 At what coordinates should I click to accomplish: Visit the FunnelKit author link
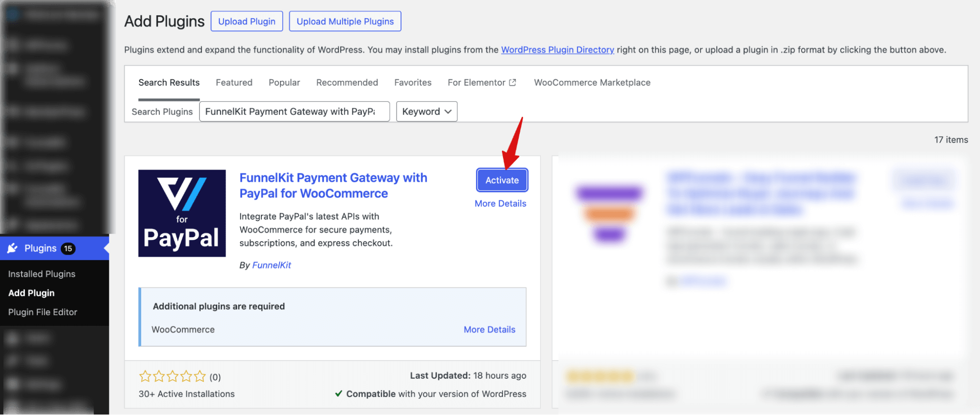pyautogui.click(x=271, y=265)
